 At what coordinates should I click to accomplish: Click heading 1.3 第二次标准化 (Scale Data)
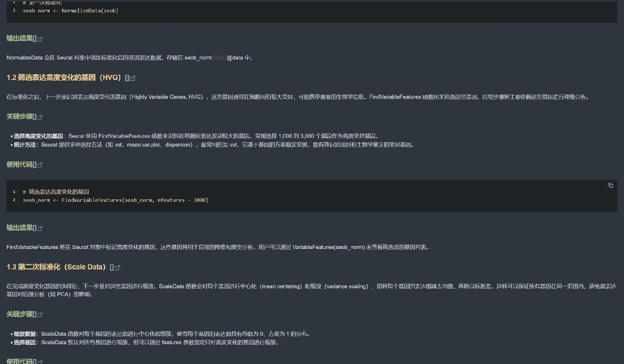pyautogui.click(x=56, y=267)
